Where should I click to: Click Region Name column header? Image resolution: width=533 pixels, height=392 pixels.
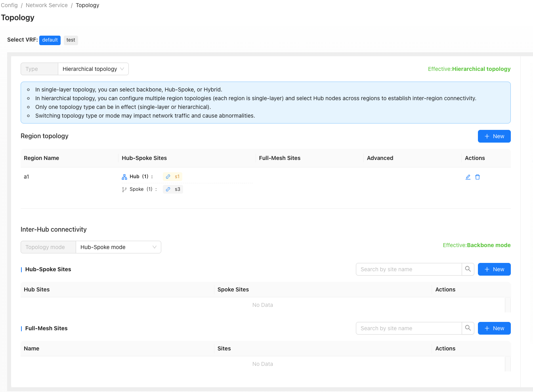click(x=42, y=158)
